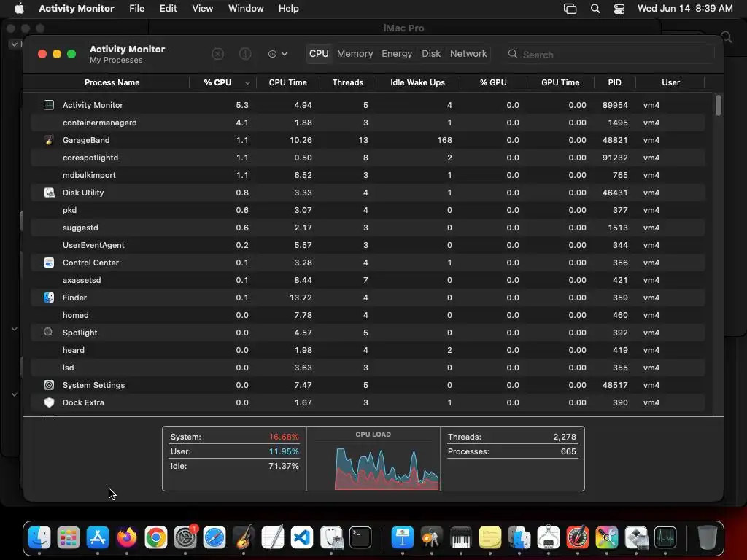Screen dimensions: 747x560
Task: Launch Google Chrome from the Dock
Action: [x=156, y=537]
